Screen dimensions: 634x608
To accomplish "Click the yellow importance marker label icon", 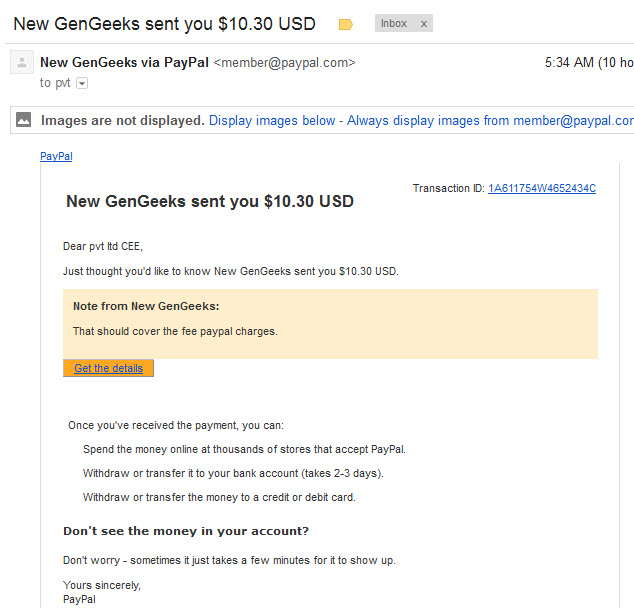I will [346, 25].
